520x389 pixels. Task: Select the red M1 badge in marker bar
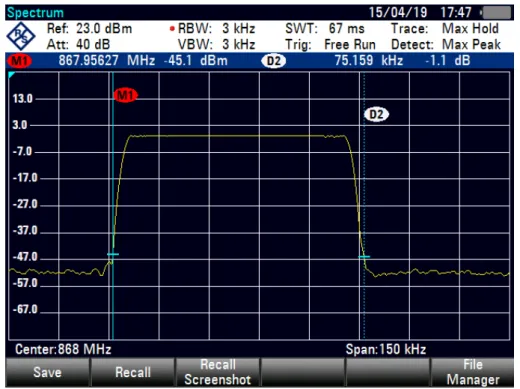tap(20, 61)
